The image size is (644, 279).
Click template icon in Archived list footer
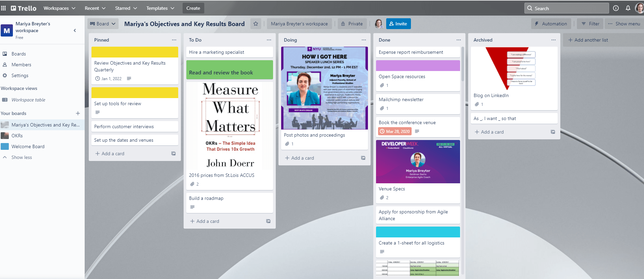click(553, 132)
